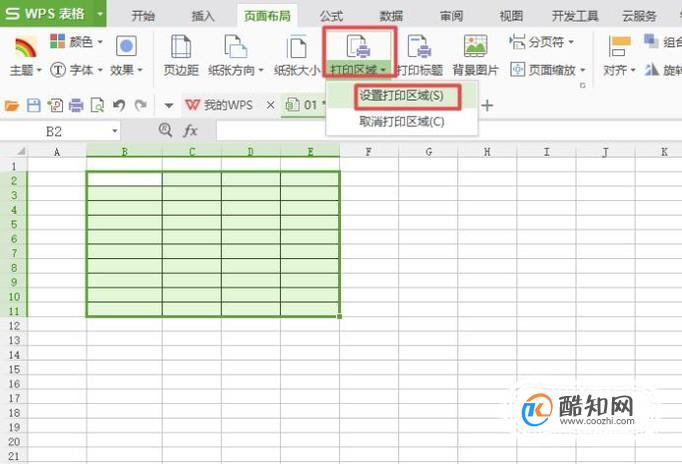Click the 组合 group icon
Image resolution: width=682 pixels, height=464 pixels.
coord(652,42)
